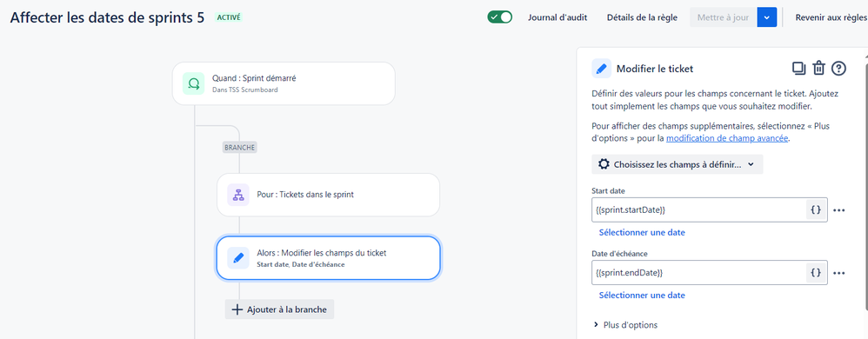
Task: Open help question mark icon
Action: pos(839,69)
